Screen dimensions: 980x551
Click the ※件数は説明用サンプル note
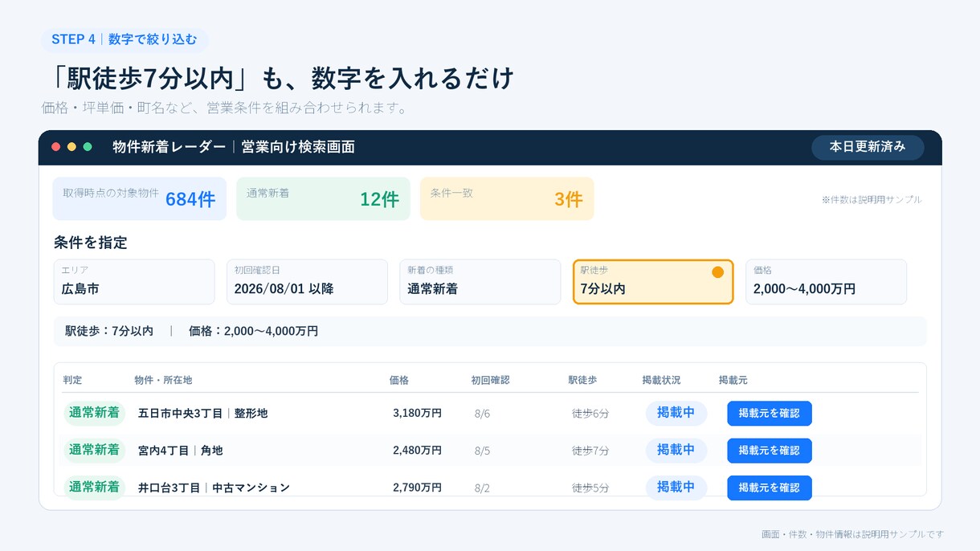point(872,199)
